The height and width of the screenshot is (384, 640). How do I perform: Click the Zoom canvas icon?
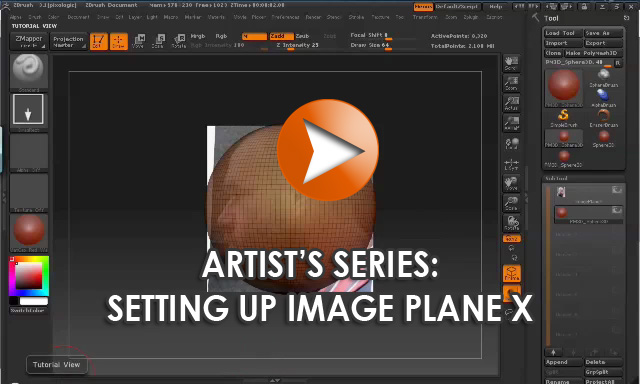511,83
